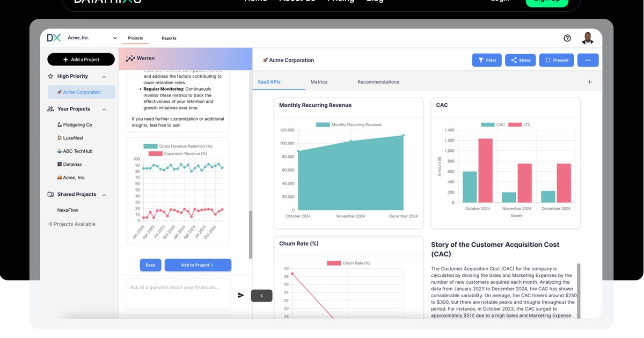Image resolution: width=644 pixels, height=338 pixels.
Task: Click the 6 Projects Available text
Action: 71,224
